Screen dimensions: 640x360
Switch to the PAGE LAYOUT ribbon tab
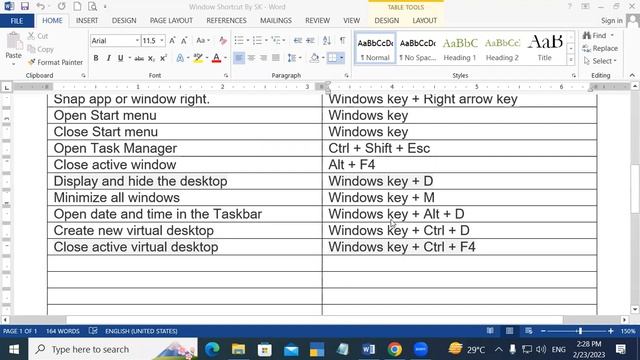pyautogui.click(x=171, y=20)
